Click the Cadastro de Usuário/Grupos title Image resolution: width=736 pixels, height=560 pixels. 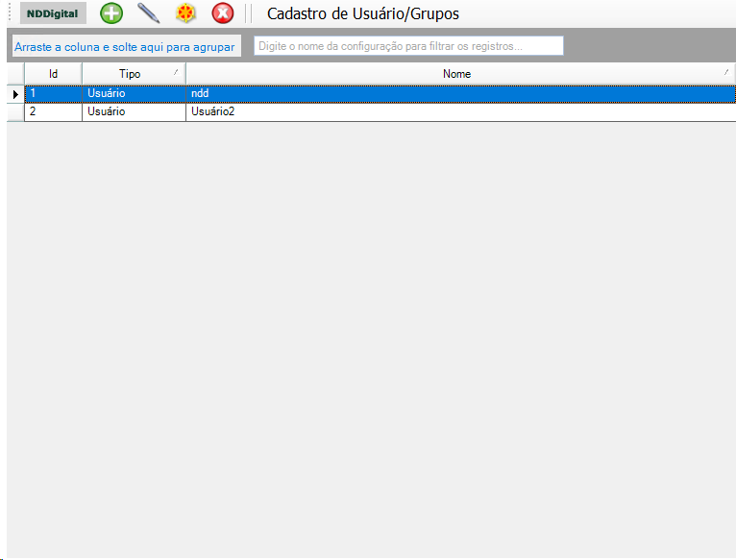coord(363,13)
